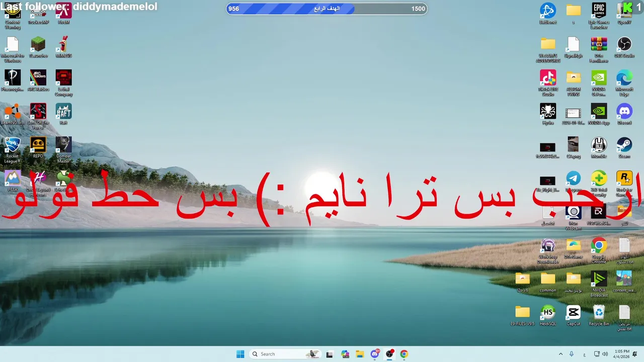Launch the Raft game icon
This screenshot has width=644, height=362.
pyautogui.click(x=63, y=114)
